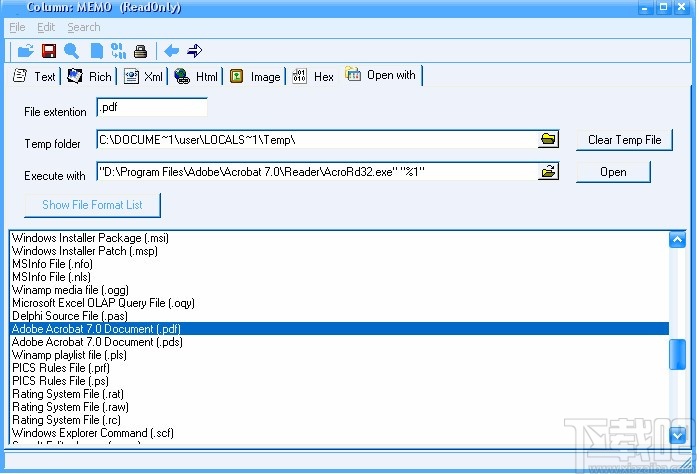Switch to the Html tab
Screen dimensions: 699x474
click(x=196, y=76)
